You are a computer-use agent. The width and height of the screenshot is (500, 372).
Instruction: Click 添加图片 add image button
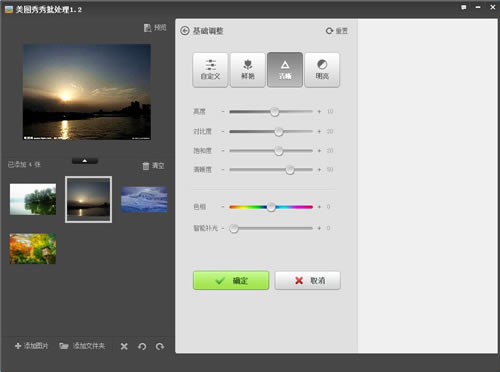(32, 346)
